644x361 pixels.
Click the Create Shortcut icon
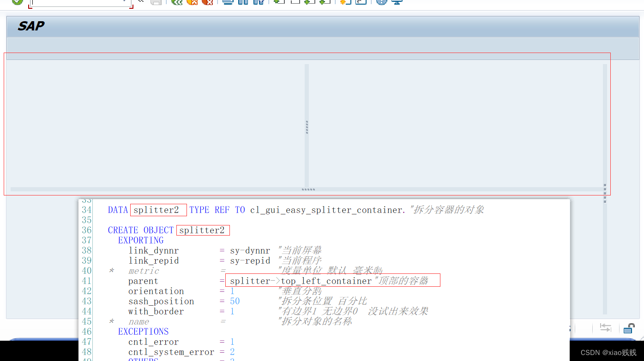(361, 2)
